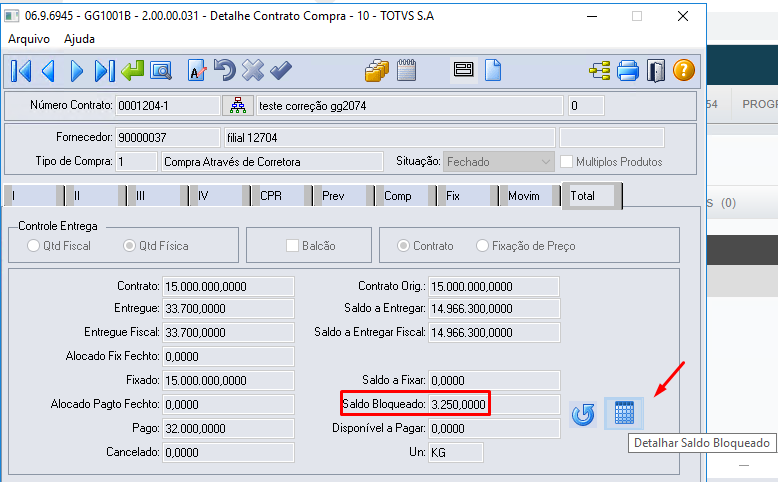The width and height of the screenshot is (778, 482).
Task: Go to previous record arrow
Action: (x=49, y=70)
